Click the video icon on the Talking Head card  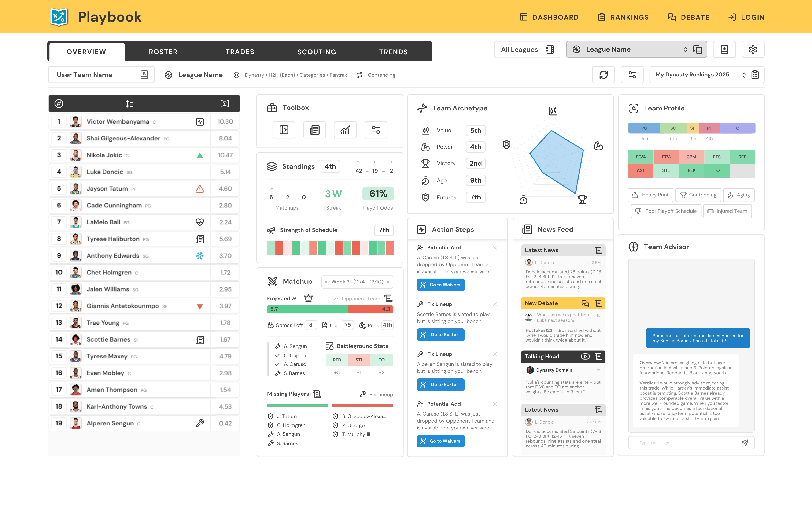coord(586,356)
